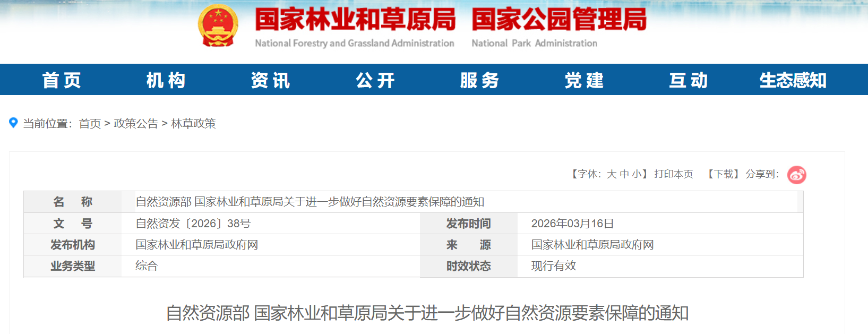The width and height of the screenshot is (868, 334).
Task: Set font size to 中
Action: click(x=624, y=174)
